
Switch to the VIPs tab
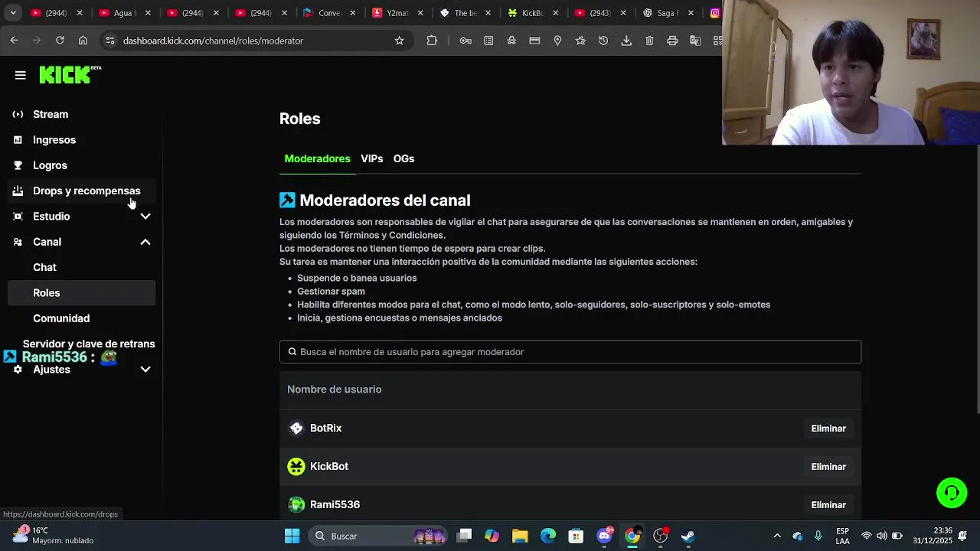[x=371, y=158]
